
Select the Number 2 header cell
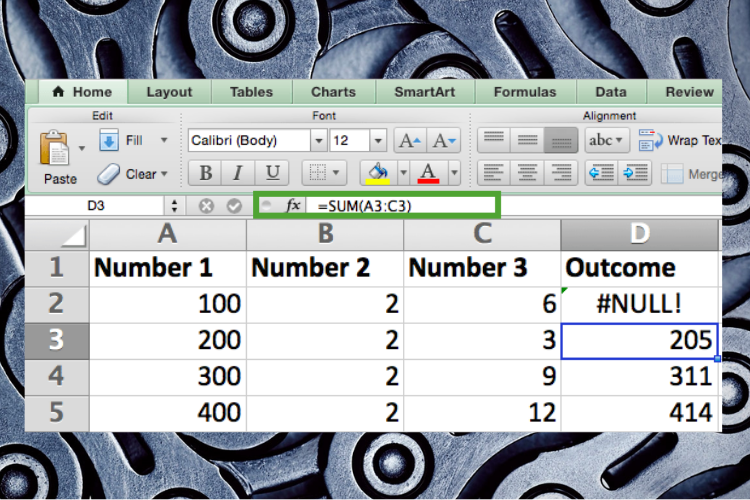325,268
